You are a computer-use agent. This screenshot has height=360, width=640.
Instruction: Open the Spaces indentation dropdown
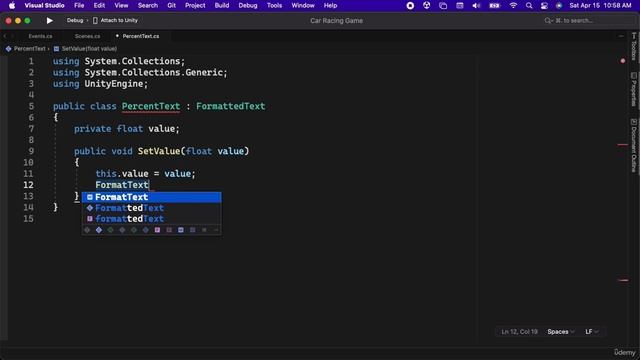(560, 332)
